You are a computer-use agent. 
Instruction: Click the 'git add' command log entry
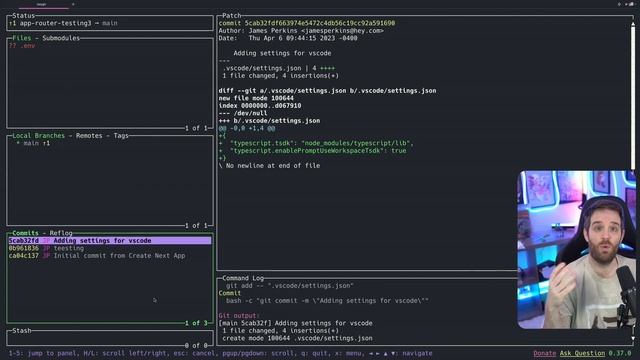290,286
